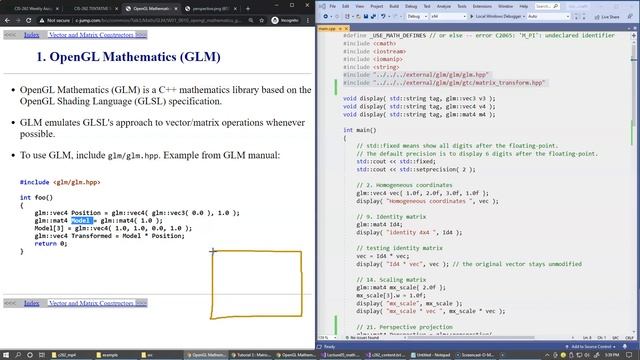
Task: Open a new Chrome tab
Action: pyautogui.click(x=248, y=8)
